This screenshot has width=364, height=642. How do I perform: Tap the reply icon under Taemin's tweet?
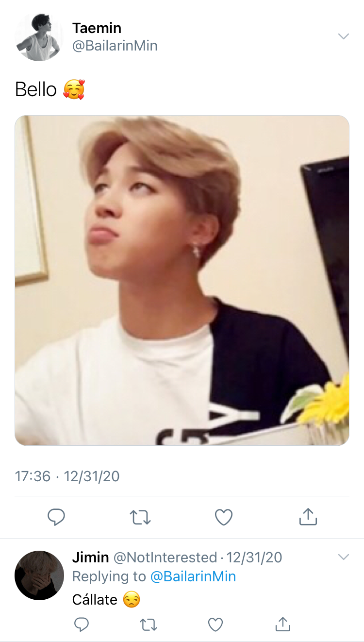click(x=56, y=517)
